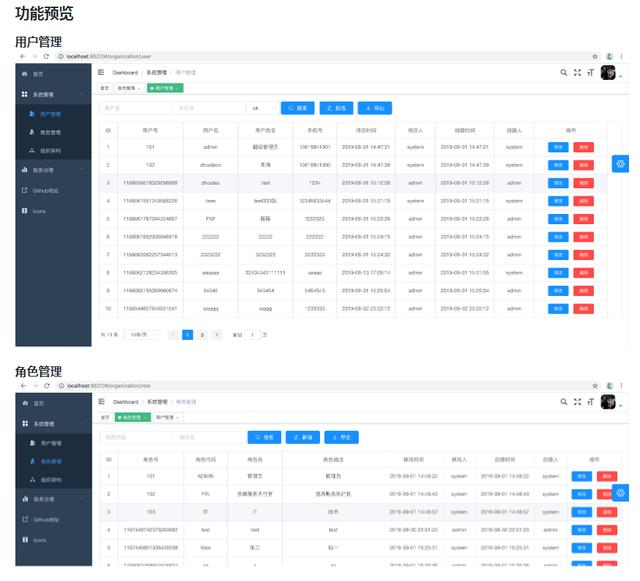The height and width of the screenshot is (581, 640).
Task: Toggle fullscreen icon on user management page
Action: coord(577,73)
